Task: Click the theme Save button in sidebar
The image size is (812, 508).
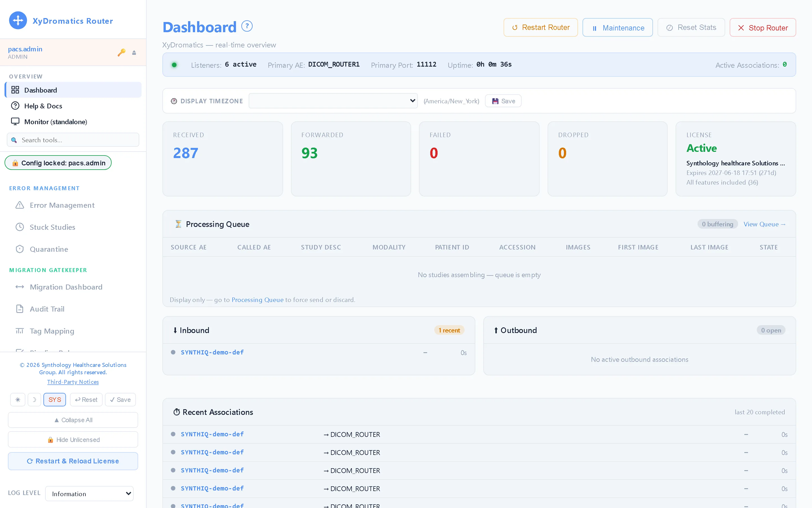Action: pos(120,399)
